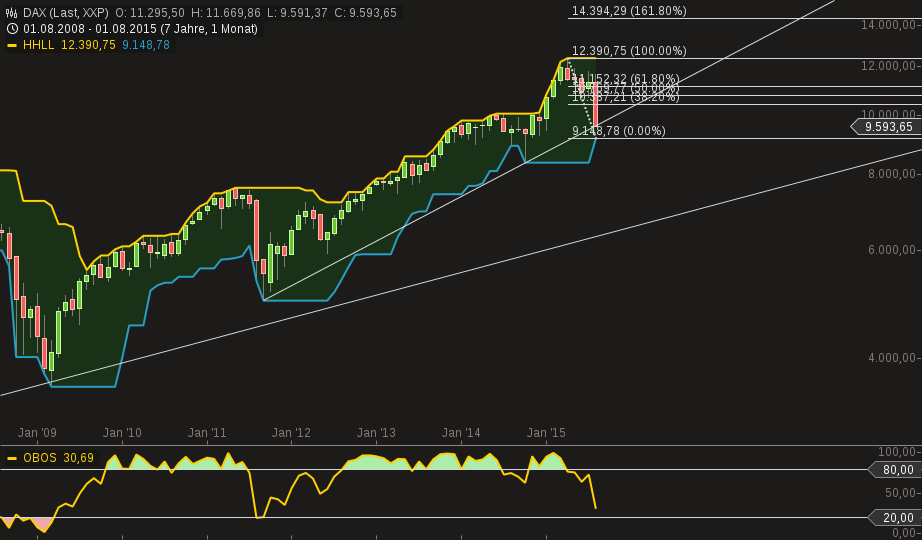Click the 4.000,00 price axis label
This screenshot has height=540, width=922.
pyautogui.click(x=892, y=358)
